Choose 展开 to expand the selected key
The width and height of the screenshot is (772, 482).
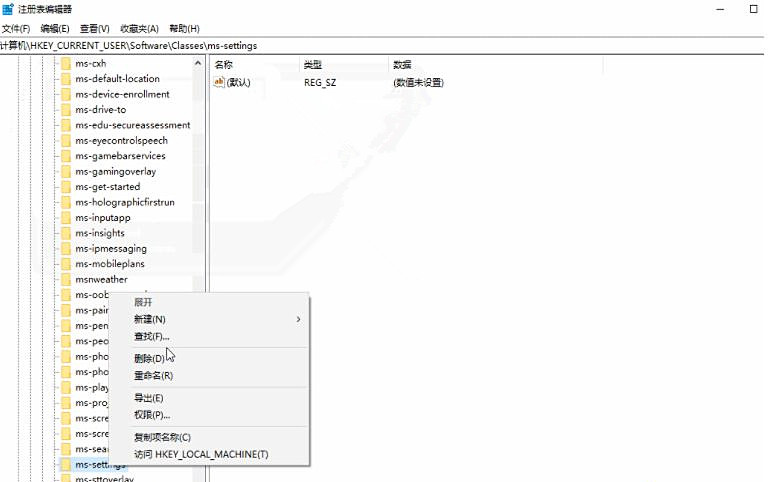(x=143, y=302)
